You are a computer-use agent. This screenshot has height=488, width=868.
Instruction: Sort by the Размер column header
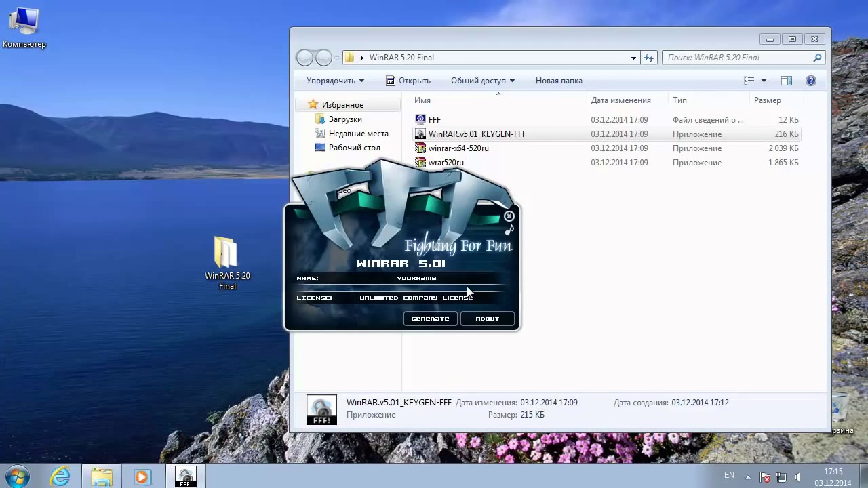pos(768,100)
